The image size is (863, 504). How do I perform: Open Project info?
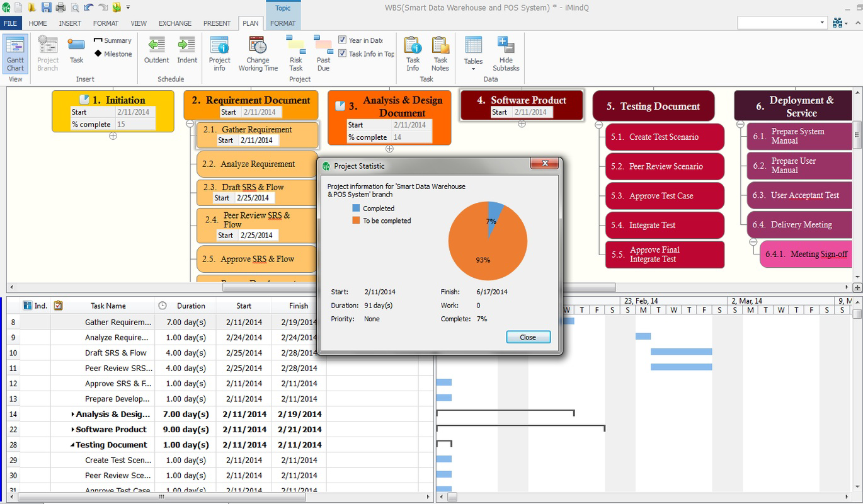click(219, 54)
